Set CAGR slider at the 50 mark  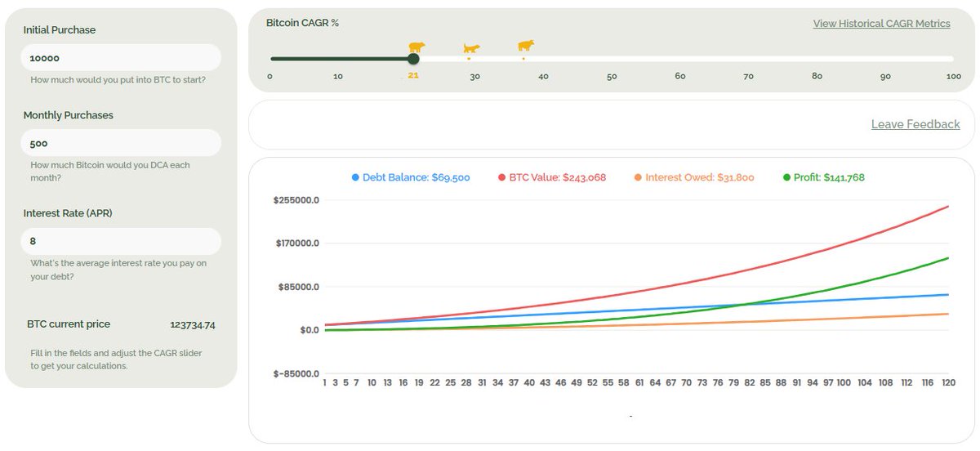[x=612, y=59]
